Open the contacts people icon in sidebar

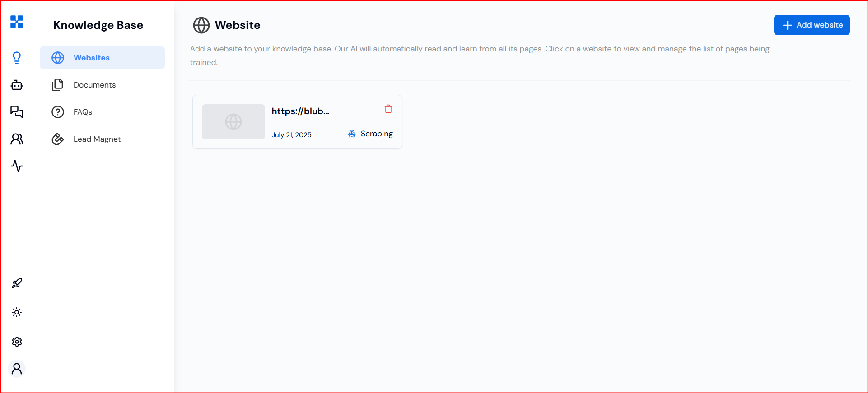17,139
